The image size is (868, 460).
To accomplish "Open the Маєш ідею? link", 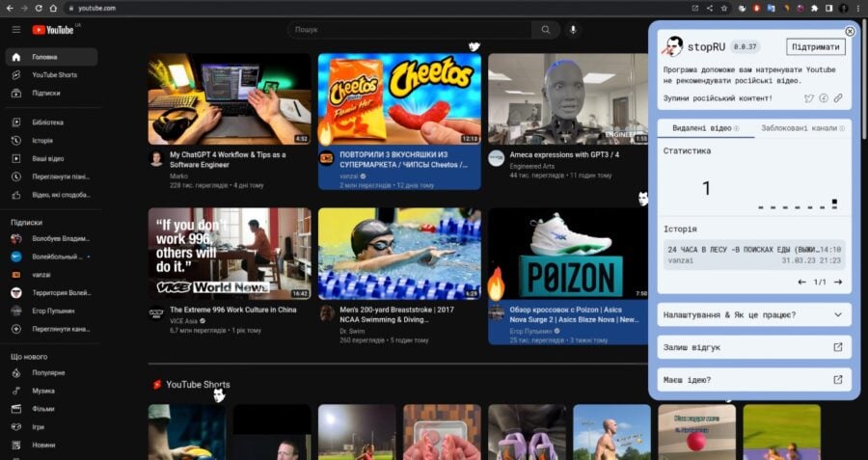I will [x=754, y=380].
